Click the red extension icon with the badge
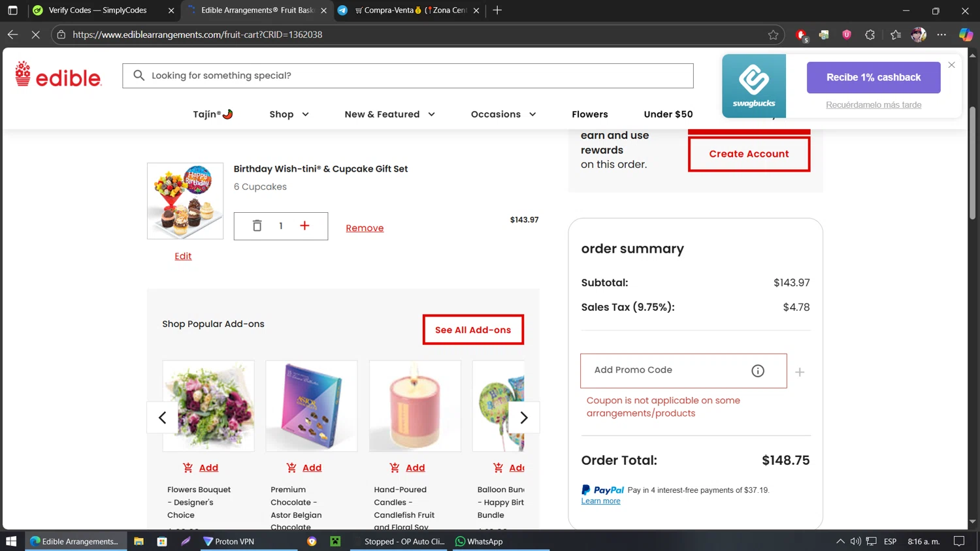This screenshot has width=980, height=551. click(802, 35)
